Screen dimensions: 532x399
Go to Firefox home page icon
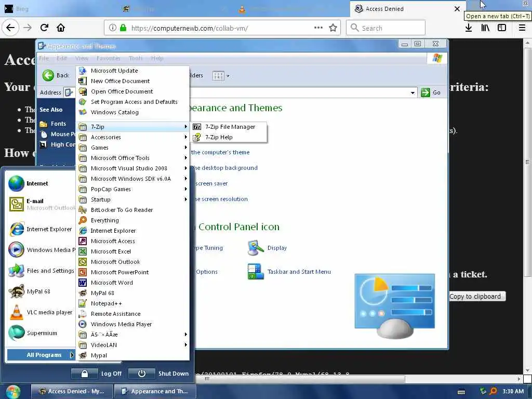[61, 28]
